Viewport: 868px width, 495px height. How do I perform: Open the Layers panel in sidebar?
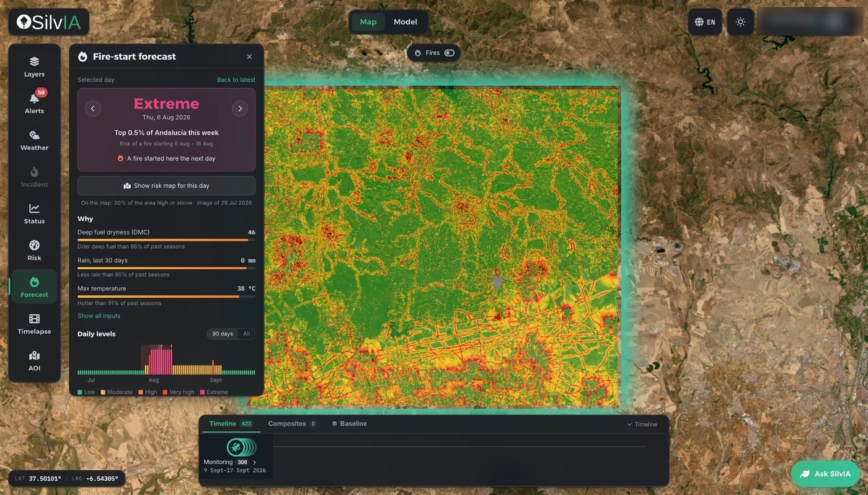click(x=34, y=67)
